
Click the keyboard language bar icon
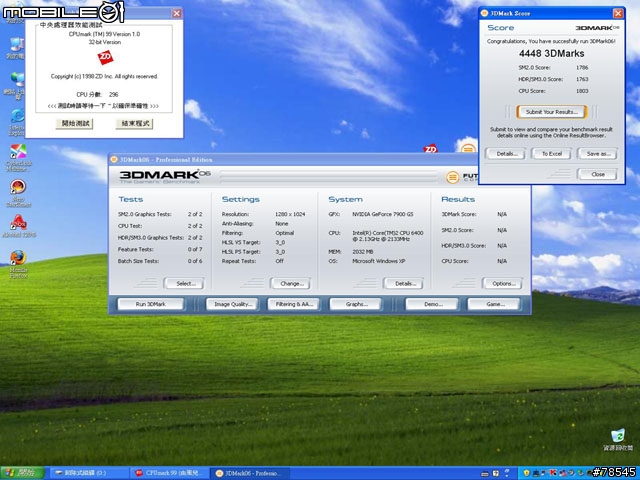click(x=485, y=473)
